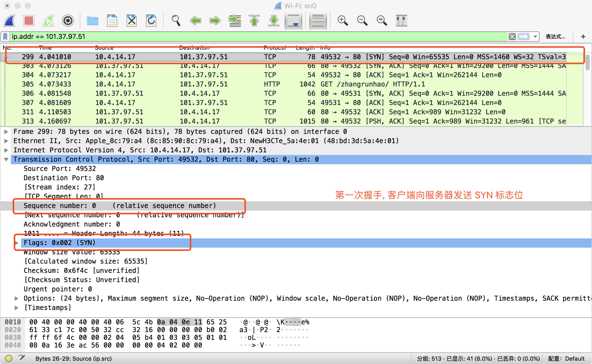Sort by Time column header
The height and width of the screenshot is (364, 592).
(45, 48)
